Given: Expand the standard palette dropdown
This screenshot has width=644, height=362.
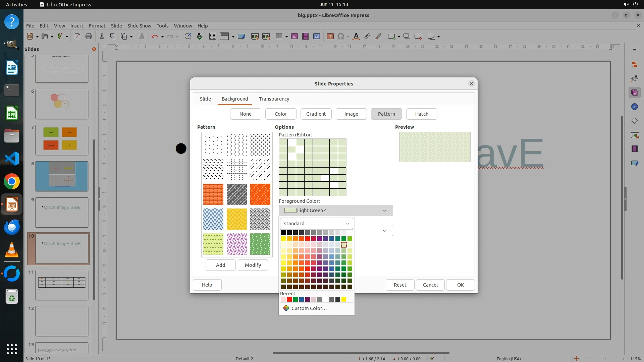Looking at the screenshot, I should (x=316, y=224).
